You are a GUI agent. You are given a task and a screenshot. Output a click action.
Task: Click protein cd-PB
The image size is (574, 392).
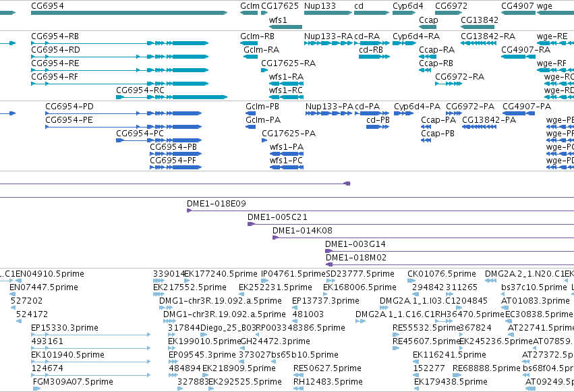click(x=378, y=120)
